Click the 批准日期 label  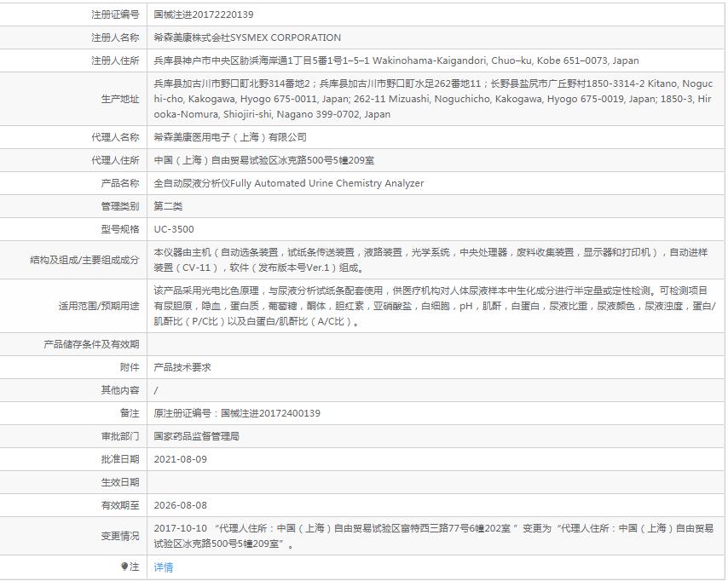point(120,459)
